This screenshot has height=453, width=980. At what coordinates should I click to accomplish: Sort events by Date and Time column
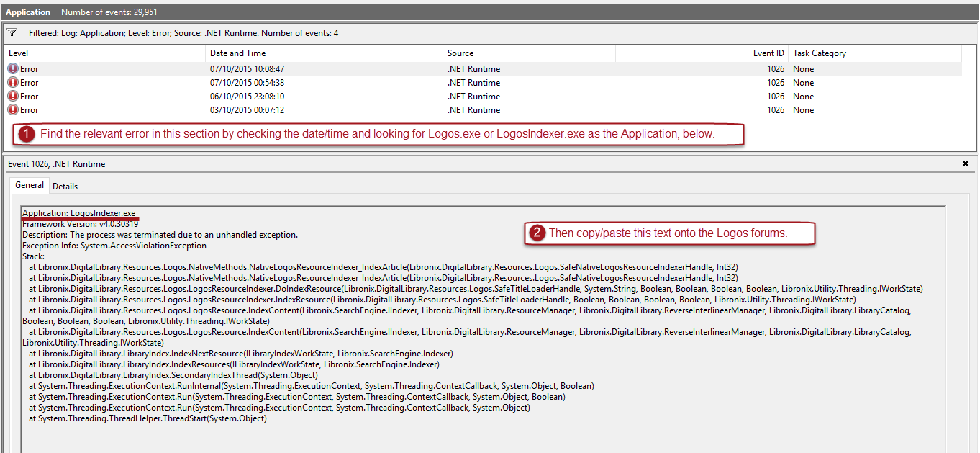coord(325,53)
